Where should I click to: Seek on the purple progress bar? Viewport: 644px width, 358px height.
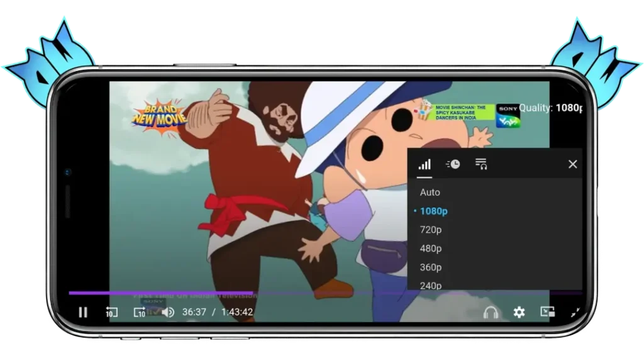(325, 293)
